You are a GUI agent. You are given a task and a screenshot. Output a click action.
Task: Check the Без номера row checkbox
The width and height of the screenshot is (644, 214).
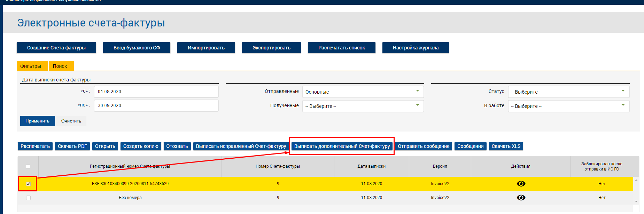(x=28, y=198)
